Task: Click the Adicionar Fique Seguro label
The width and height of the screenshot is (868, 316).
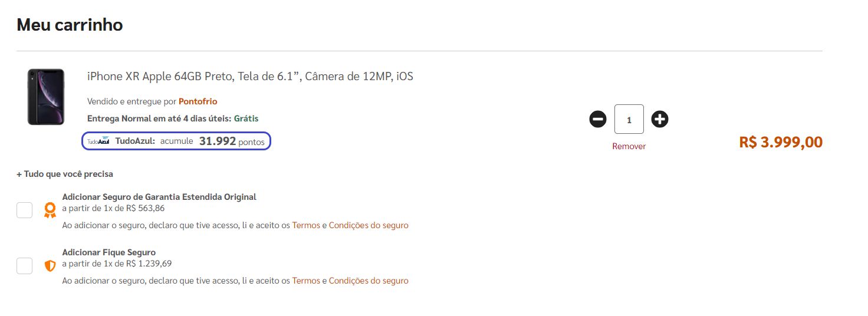Action: 109,252
